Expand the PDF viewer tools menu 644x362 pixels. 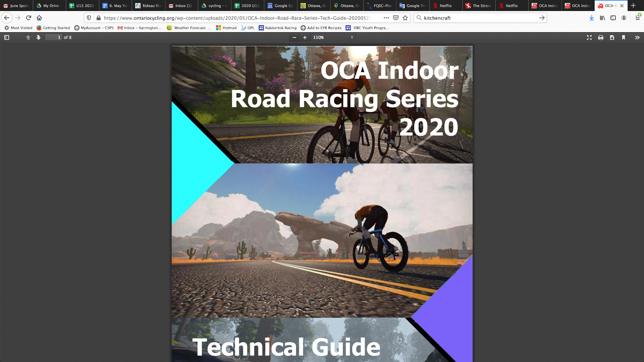tap(637, 37)
